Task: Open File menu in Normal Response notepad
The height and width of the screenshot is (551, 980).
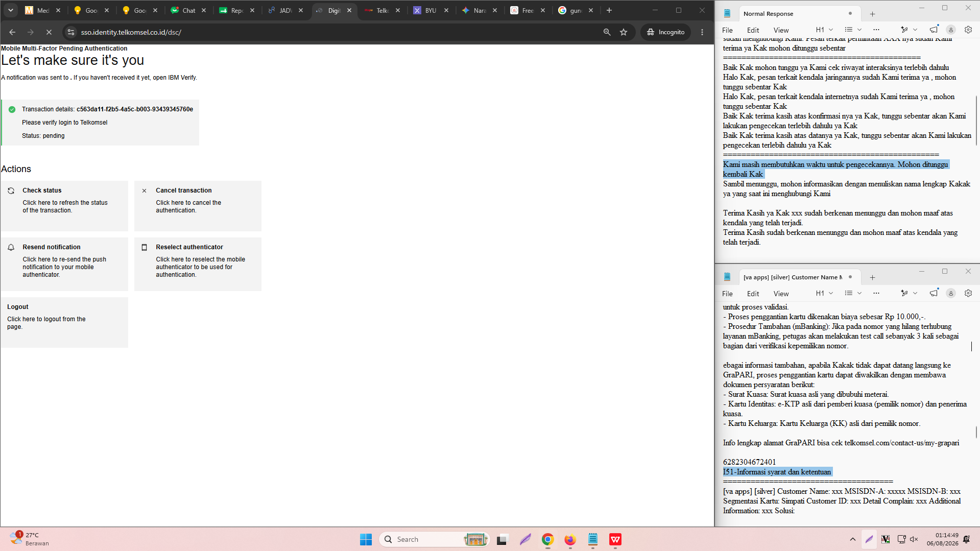Action: pos(727,30)
